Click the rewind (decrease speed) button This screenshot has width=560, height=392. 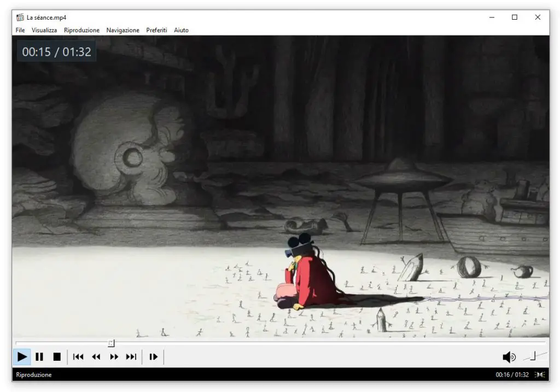(x=96, y=356)
